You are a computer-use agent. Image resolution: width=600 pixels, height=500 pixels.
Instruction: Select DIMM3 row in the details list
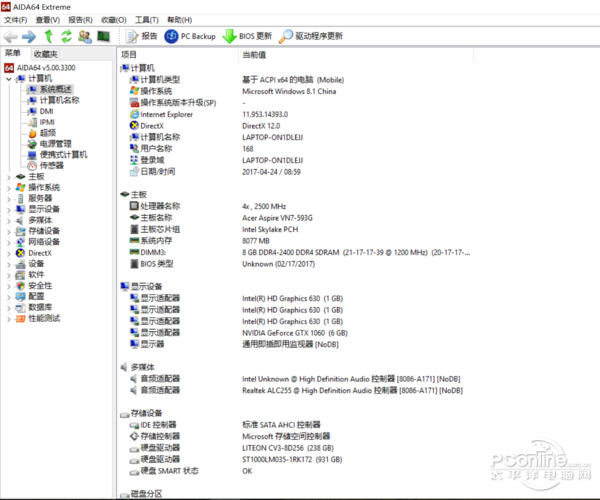pyautogui.click(x=298, y=252)
